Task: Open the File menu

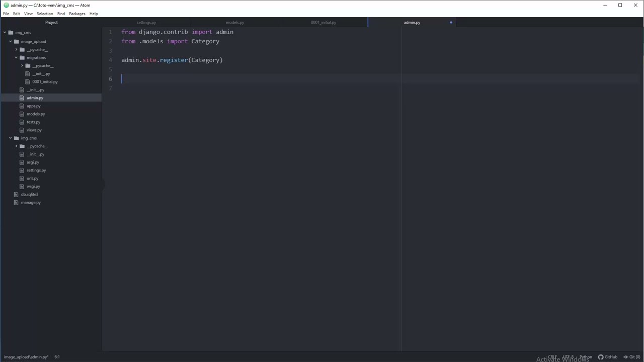Action: point(6,14)
